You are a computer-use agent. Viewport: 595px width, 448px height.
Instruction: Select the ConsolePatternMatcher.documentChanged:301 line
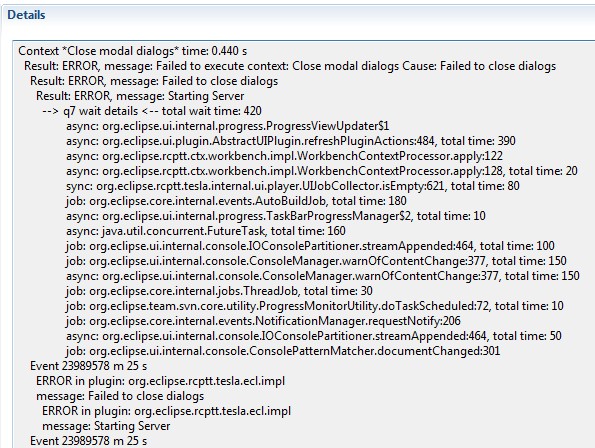283,351
